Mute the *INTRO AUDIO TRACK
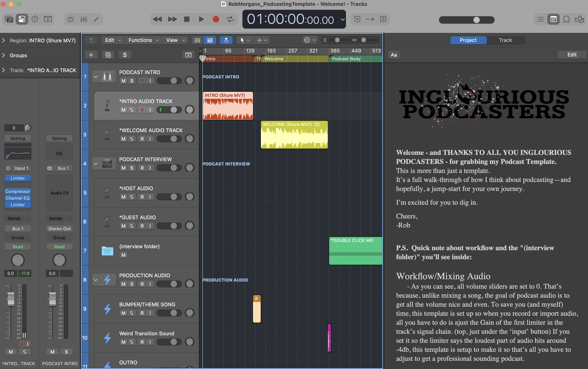The image size is (588, 369). (x=123, y=110)
